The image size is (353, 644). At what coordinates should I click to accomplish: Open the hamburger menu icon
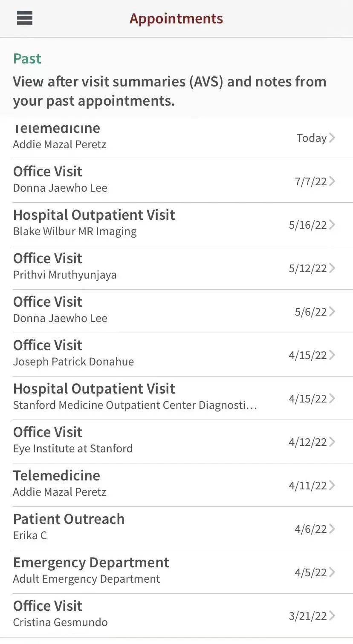pyautogui.click(x=25, y=18)
